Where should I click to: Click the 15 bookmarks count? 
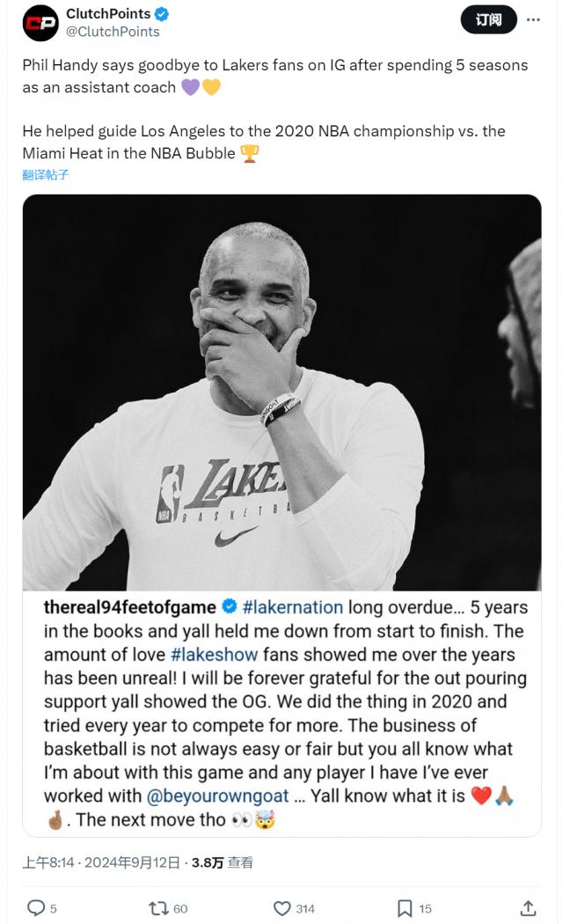[425, 909]
